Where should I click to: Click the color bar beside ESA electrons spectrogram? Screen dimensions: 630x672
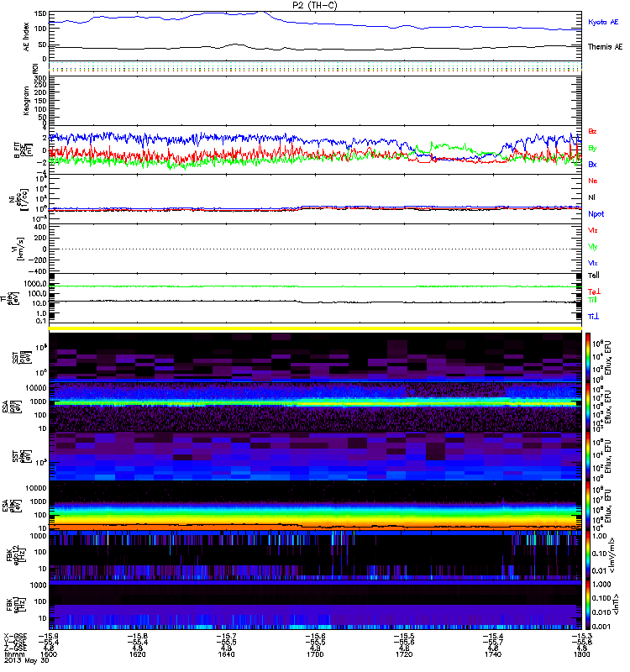click(588, 507)
